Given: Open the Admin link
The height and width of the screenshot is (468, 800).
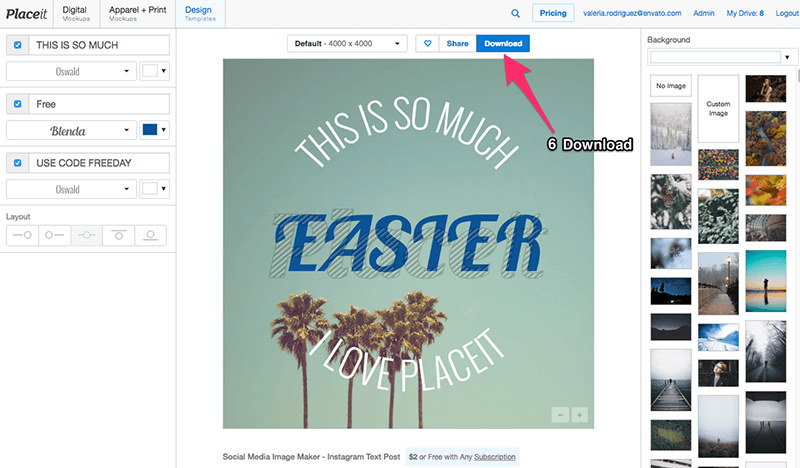Looking at the screenshot, I should point(704,13).
